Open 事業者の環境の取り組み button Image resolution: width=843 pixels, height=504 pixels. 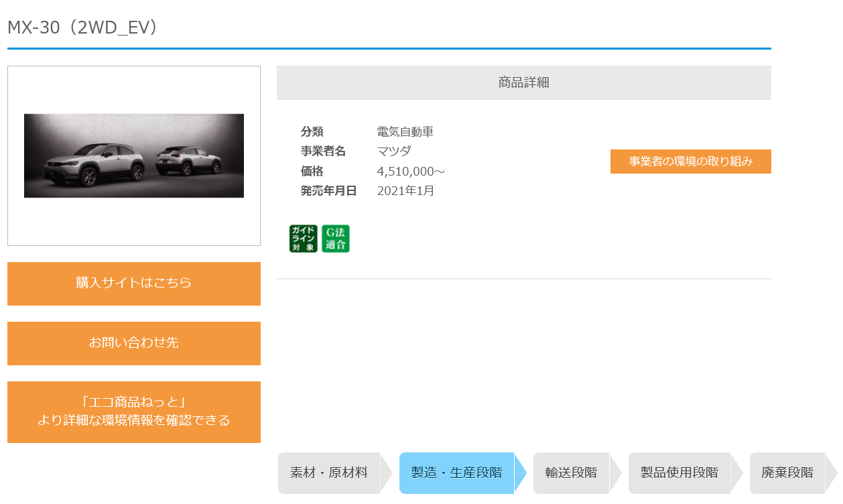(690, 162)
